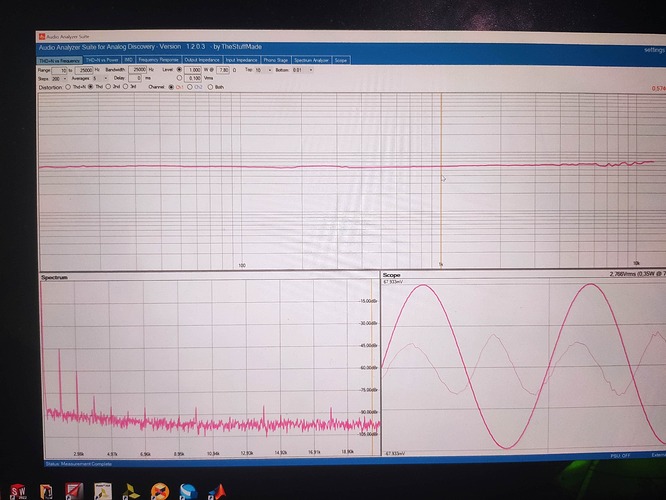Open the Bottom scale dropdown
Image resolution: width=666 pixels, height=500 pixels.
click(303, 70)
